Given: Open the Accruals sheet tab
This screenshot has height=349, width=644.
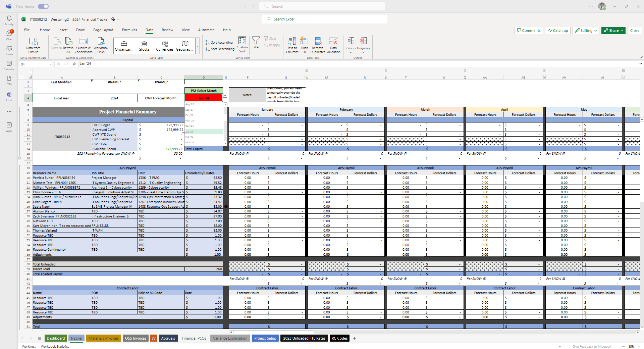Looking at the screenshot, I should pyautogui.click(x=168, y=338).
